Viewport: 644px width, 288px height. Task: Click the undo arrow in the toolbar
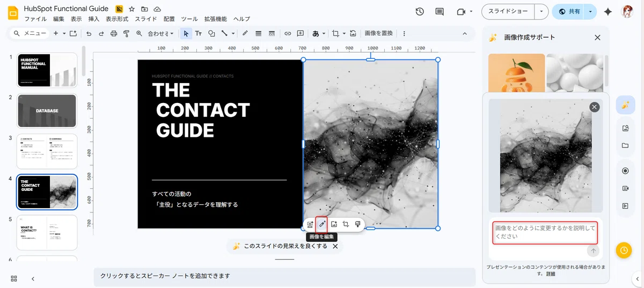(89, 33)
